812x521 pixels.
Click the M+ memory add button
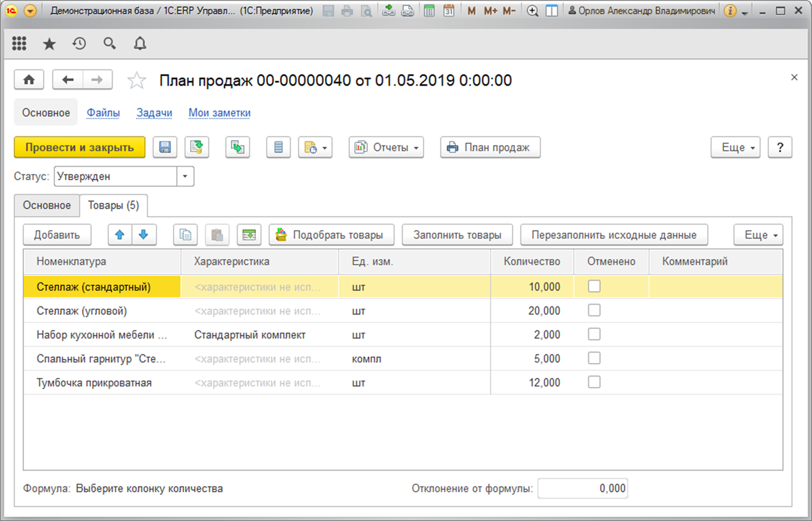pyautogui.click(x=490, y=10)
